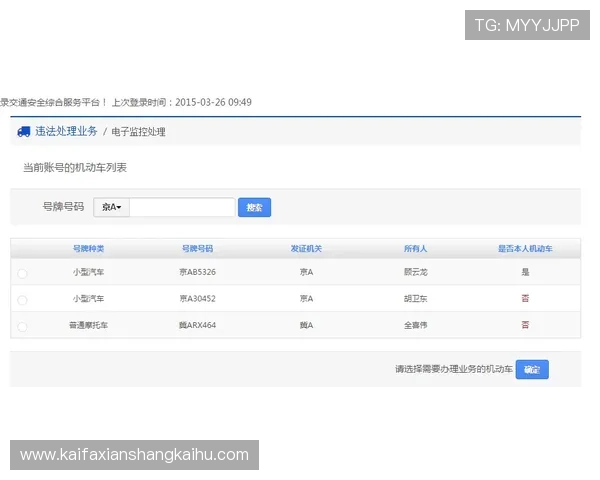Sort by the 号牌号码 column header
600x480 pixels.
pos(197,248)
